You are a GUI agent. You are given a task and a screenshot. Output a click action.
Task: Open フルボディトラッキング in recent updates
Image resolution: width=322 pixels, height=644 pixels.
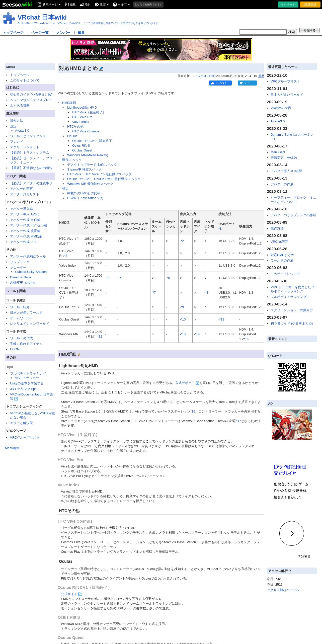pos(288,297)
